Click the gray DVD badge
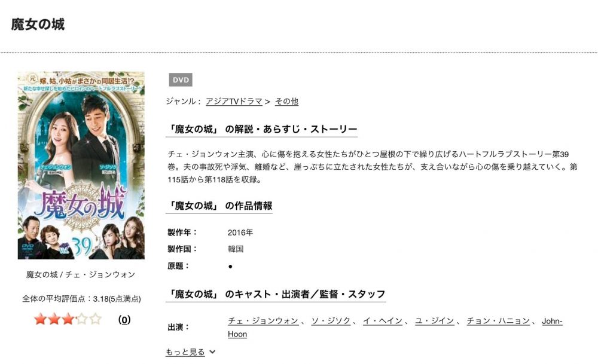The image size is (598, 364). (x=181, y=80)
